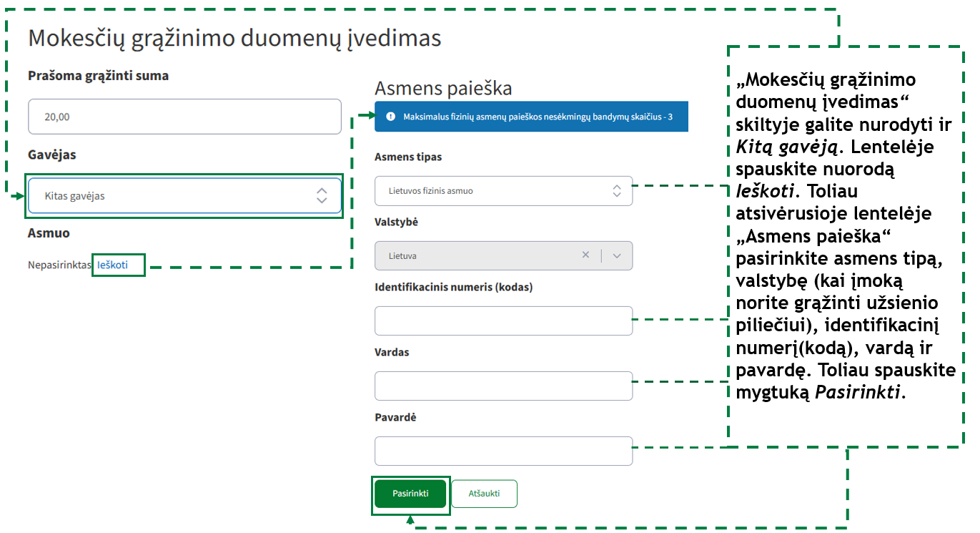Click the green arrowhead pointing at Kitas gavėjas
This screenshot has width=980, height=533.
click(x=18, y=196)
